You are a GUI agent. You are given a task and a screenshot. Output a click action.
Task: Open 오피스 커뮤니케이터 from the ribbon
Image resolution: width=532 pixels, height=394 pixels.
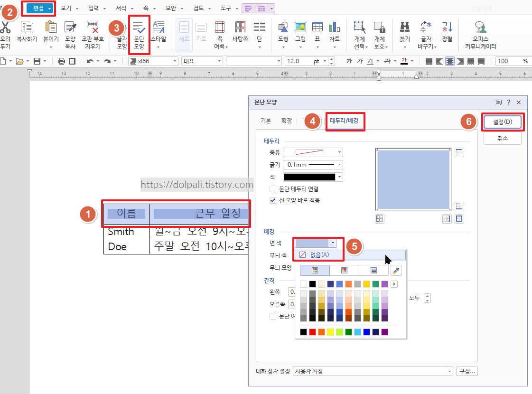(480, 34)
